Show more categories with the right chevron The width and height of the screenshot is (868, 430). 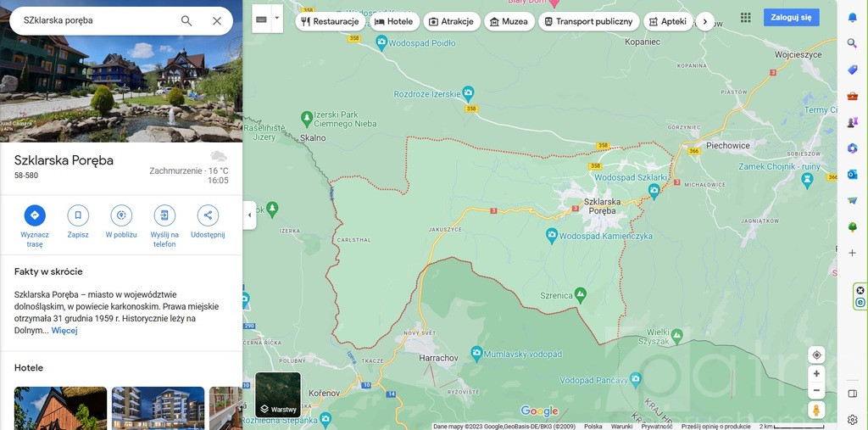tap(704, 21)
